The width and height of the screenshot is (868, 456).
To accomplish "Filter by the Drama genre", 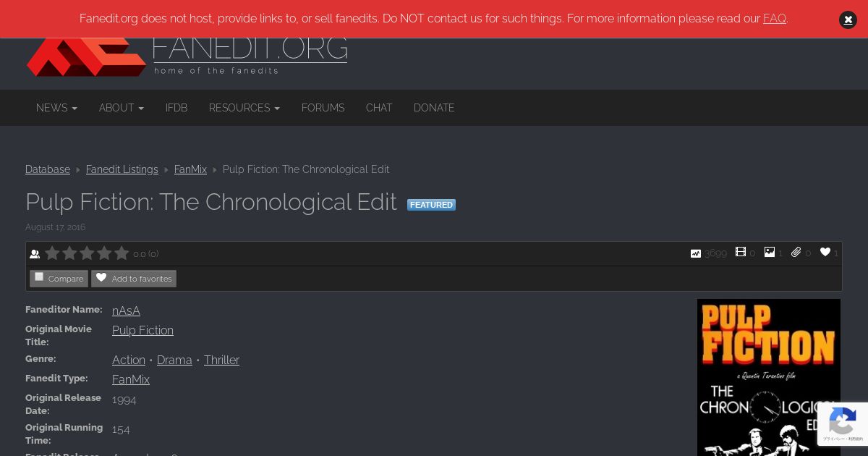I will [174, 360].
